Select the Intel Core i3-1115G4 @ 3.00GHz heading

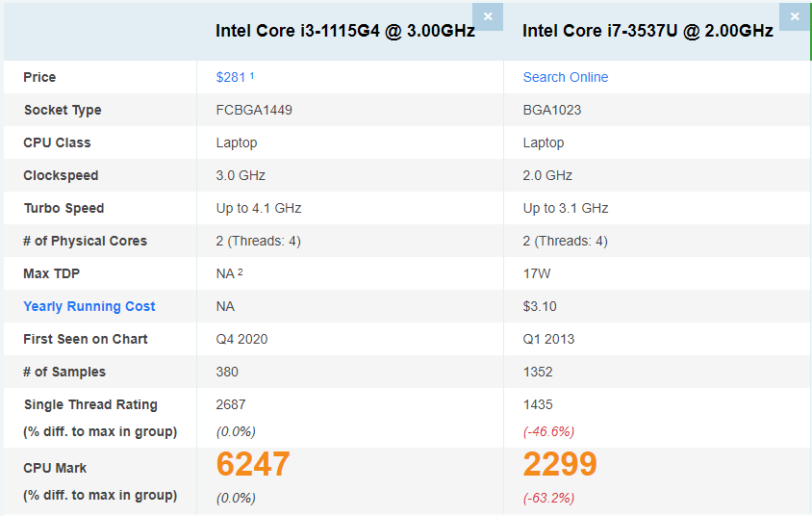coord(344,31)
